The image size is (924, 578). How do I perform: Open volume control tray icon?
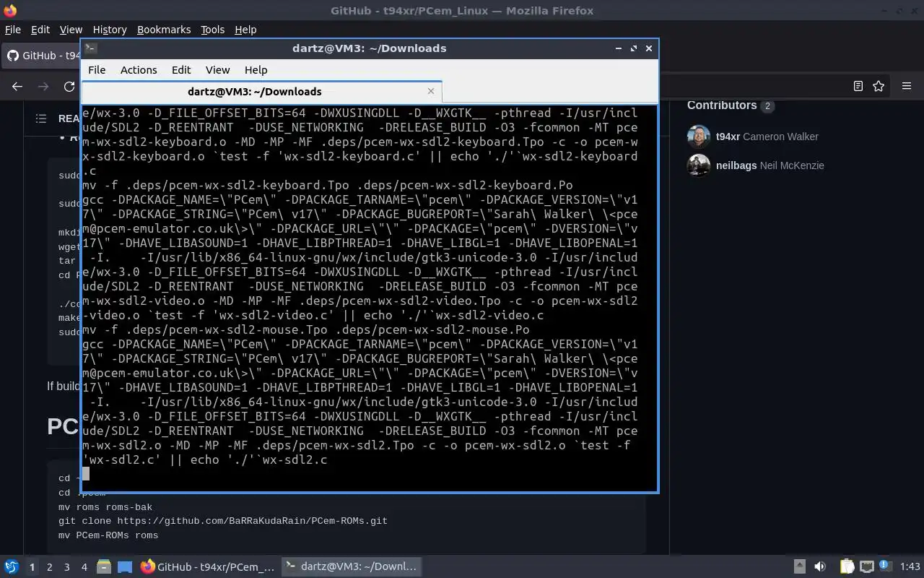[820, 567]
